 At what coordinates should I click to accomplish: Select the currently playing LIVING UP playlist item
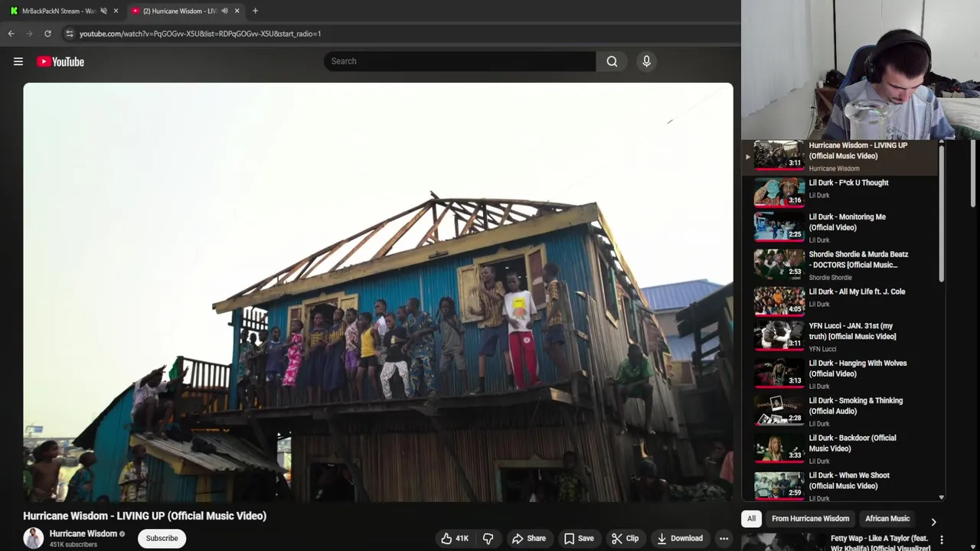[x=839, y=156]
